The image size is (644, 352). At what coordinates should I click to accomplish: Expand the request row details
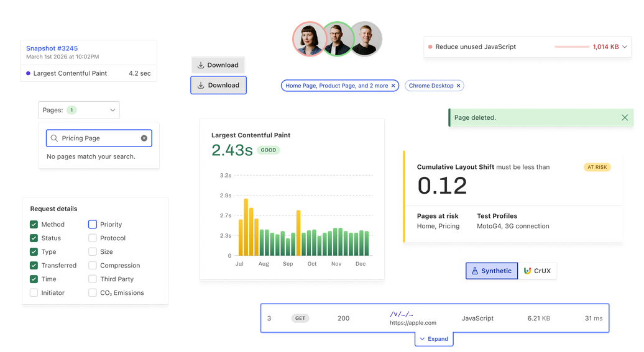[434, 339]
